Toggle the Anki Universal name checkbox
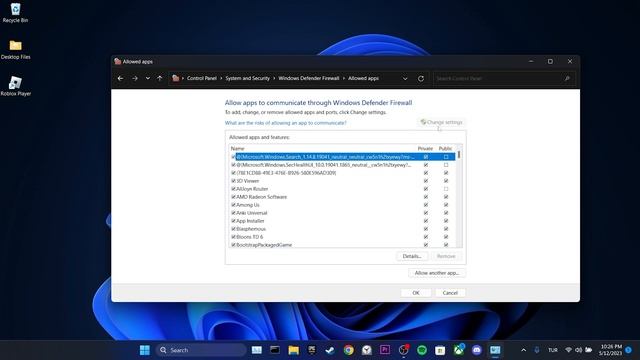The width and height of the screenshot is (640, 360). click(233, 213)
